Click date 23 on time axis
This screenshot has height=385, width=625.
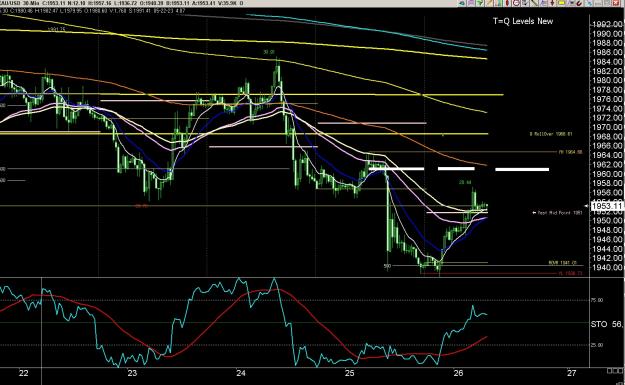[132, 373]
